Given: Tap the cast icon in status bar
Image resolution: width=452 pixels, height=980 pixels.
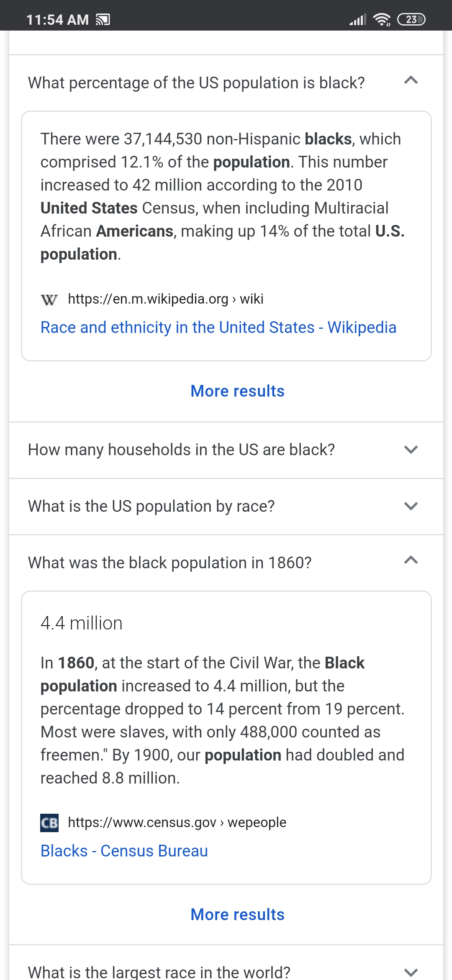Looking at the screenshot, I should [103, 20].
